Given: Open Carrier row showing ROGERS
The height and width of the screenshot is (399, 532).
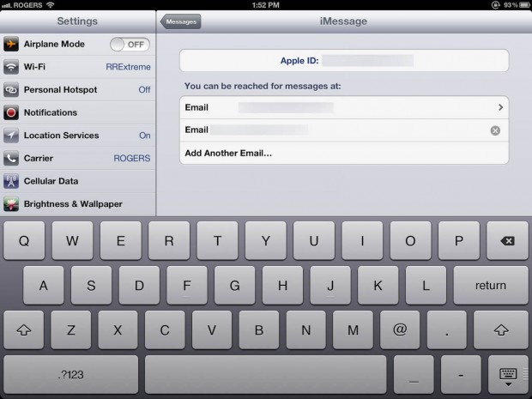Looking at the screenshot, I should pos(78,158).
